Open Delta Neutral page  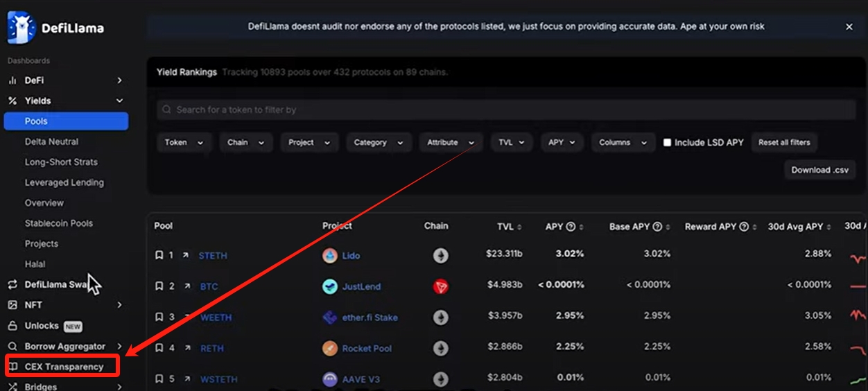pyautogui.click(x=51, y=141)
